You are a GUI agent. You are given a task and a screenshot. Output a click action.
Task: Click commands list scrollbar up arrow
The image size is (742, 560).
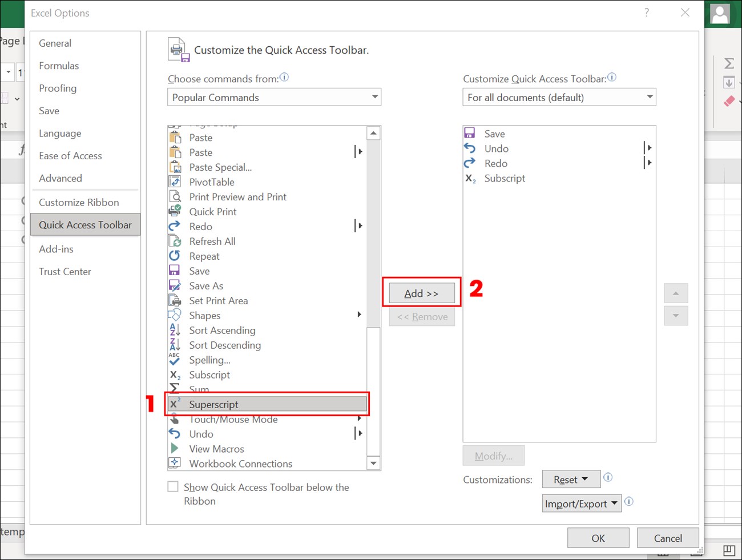tap(373, 133)
